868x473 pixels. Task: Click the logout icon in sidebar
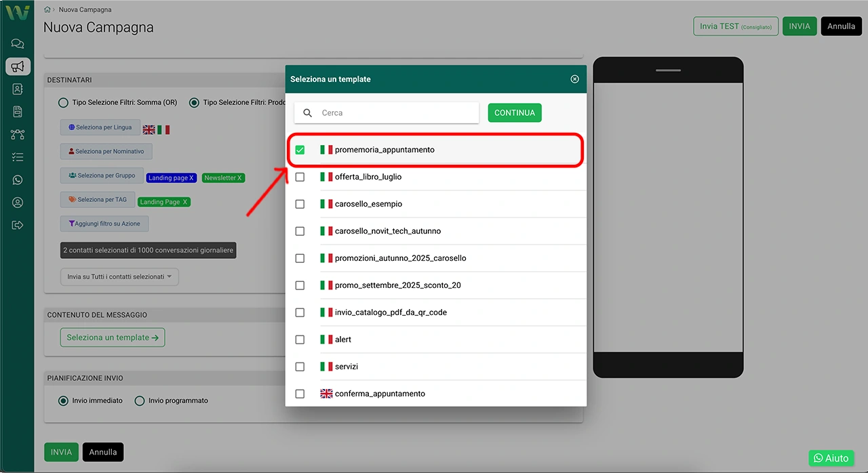tap(18, 225)
